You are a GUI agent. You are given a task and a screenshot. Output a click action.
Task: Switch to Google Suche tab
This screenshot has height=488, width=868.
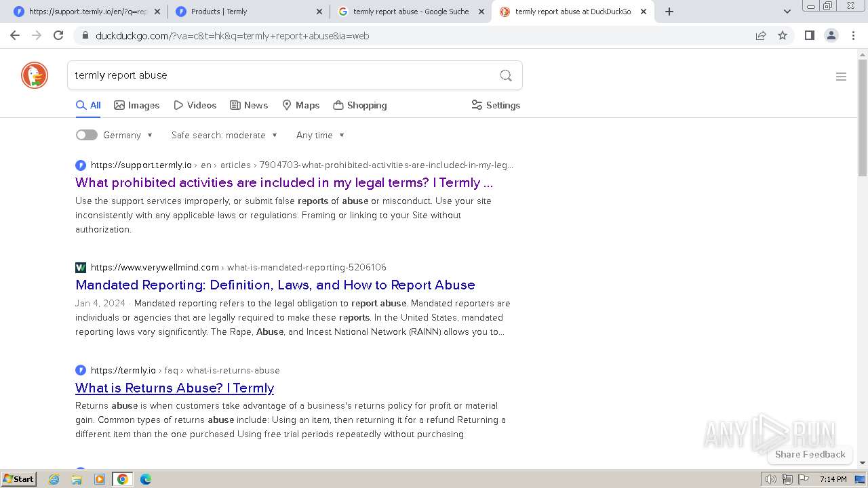[410, 12]
